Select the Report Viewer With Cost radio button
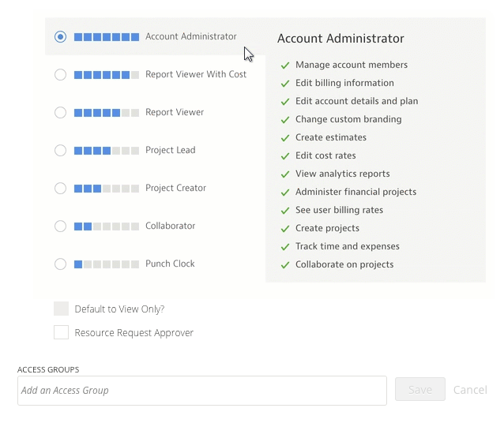504x423 pixels. point(61,75)
